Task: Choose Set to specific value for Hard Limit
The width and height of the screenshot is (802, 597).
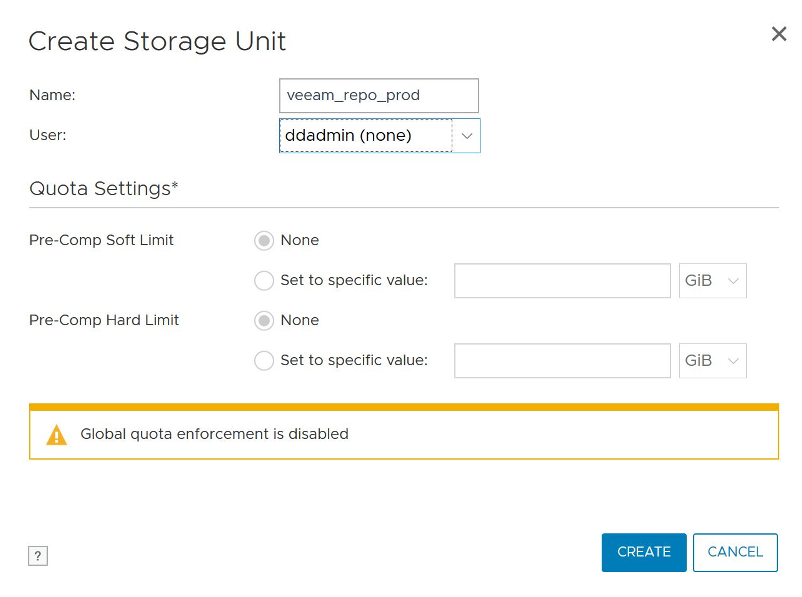Action: coord(264,361)
